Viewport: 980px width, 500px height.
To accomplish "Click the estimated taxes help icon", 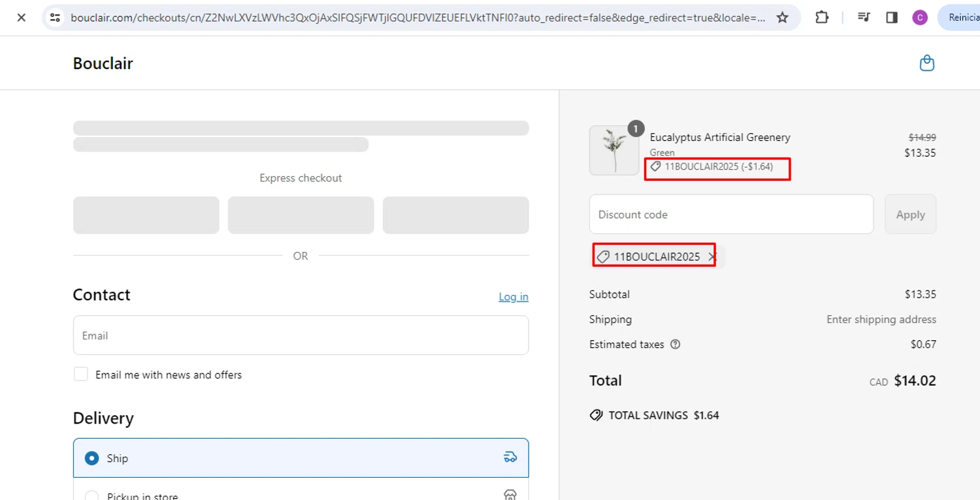I will tap(676, 344).
